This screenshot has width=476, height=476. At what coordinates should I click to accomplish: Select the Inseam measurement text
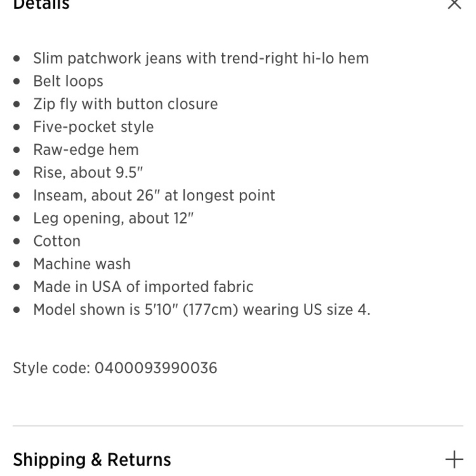point(154,195)
